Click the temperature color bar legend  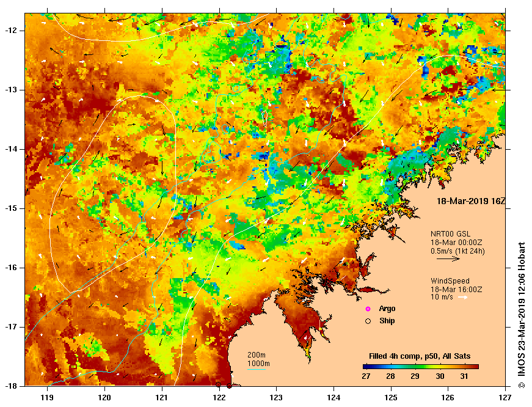click(x=421, y=367)
